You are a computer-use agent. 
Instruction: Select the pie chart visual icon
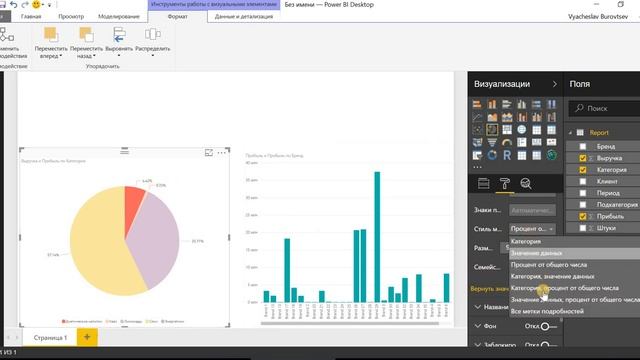click(492, 130)
